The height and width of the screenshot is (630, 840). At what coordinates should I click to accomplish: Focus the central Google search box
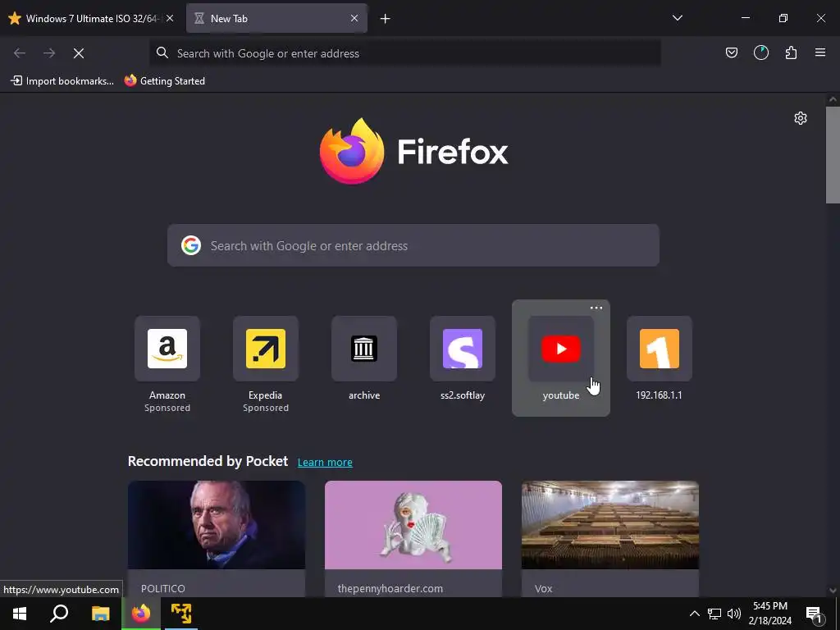tap(413, 246)
